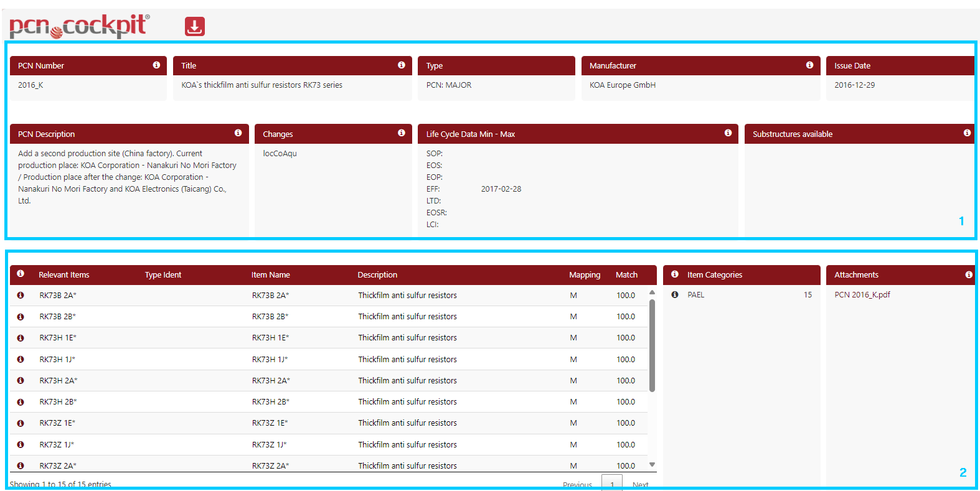980x491 pixels.
Task: Go to Next page of entries
Action: pyautogui.click(x=640, y=485)
